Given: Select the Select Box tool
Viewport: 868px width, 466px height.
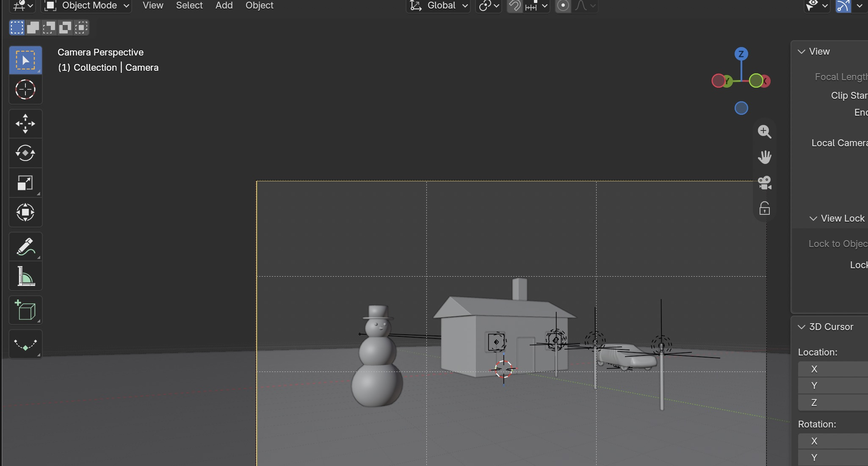Looking at the screenshot, I should [x=25, y=60].
